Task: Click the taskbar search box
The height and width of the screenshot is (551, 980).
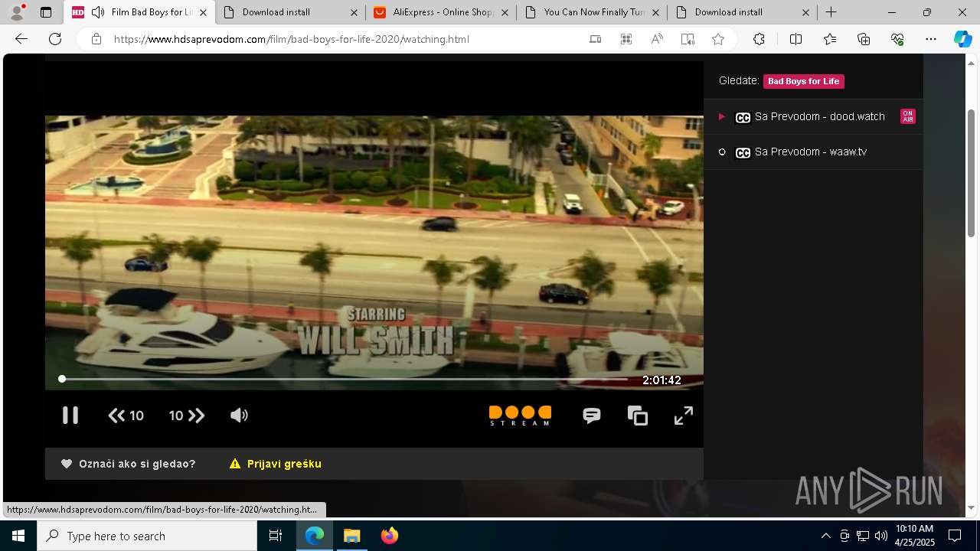Action: point(147,536)
